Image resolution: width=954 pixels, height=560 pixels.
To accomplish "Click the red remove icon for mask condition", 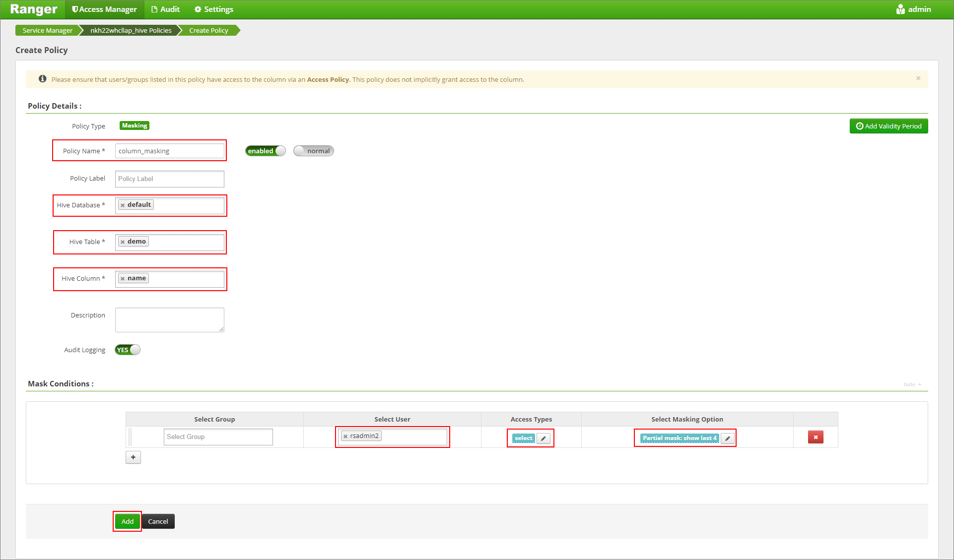I will pos(815,436).
